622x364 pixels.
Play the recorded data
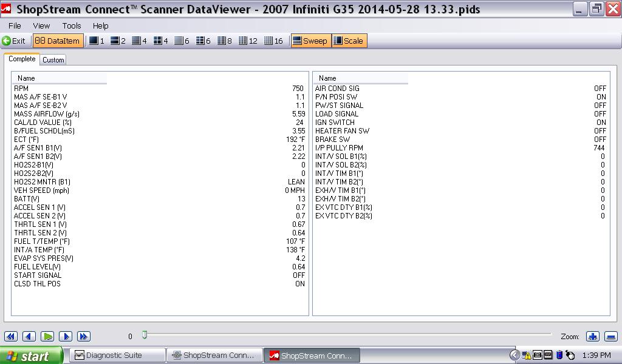[47, 337]
